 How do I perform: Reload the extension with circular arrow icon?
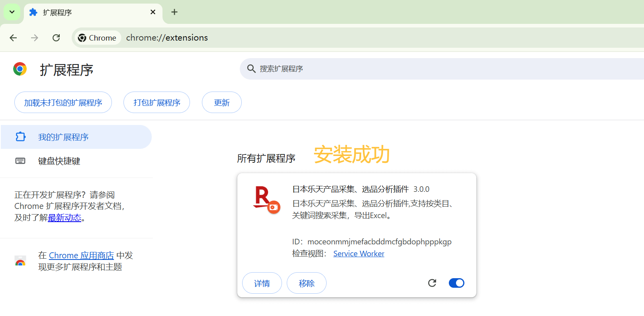coord(432,283)
